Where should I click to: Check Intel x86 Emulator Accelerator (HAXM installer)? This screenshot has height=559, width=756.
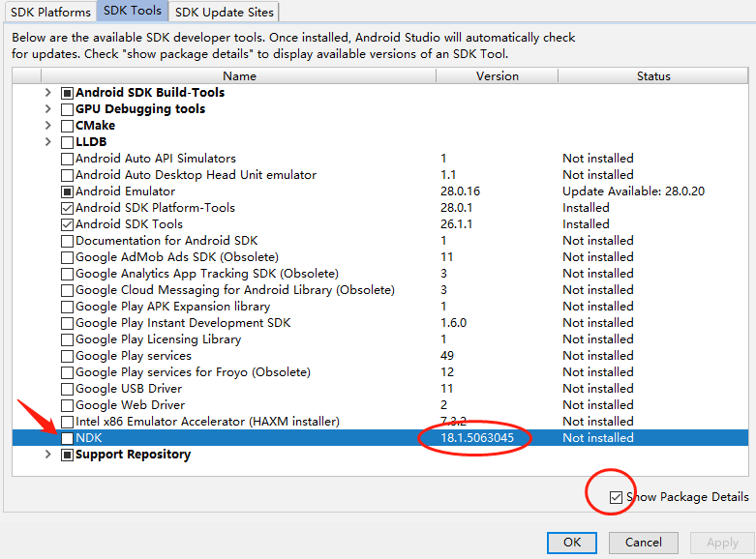[68, 422]
